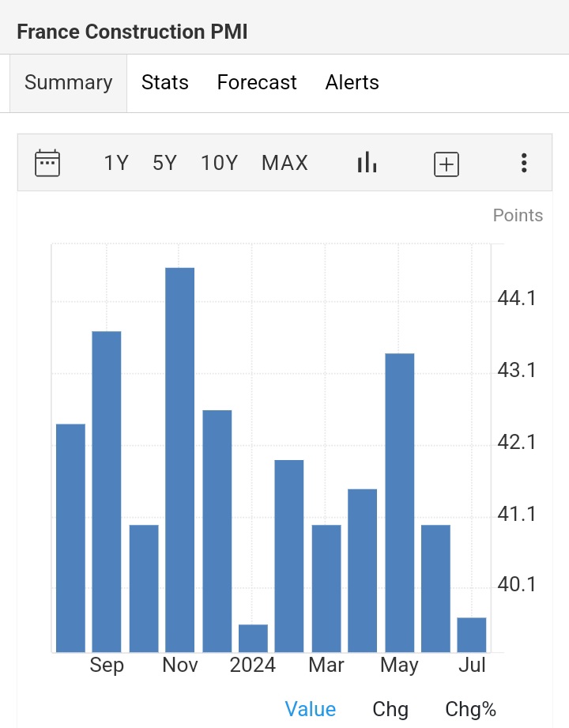The height and width of the screenshot is (728, 569).
Task: Select the MAX time range
Action: pos(284,164)
